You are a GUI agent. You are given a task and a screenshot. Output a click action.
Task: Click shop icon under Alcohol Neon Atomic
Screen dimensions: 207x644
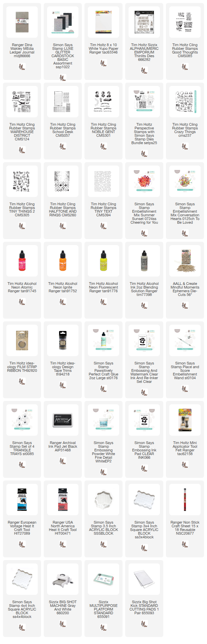[22, 302]
